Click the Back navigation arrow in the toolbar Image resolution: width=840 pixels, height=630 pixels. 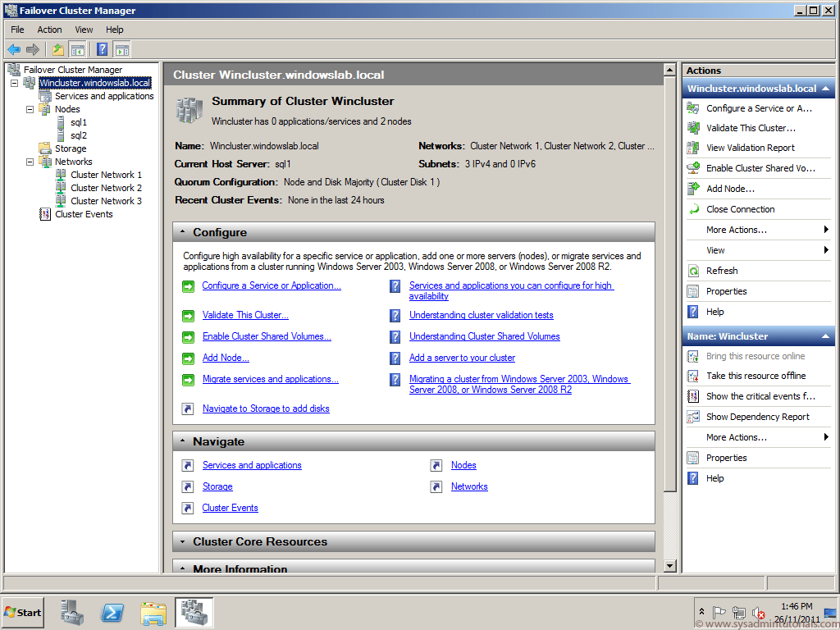[x=14, y=49]
